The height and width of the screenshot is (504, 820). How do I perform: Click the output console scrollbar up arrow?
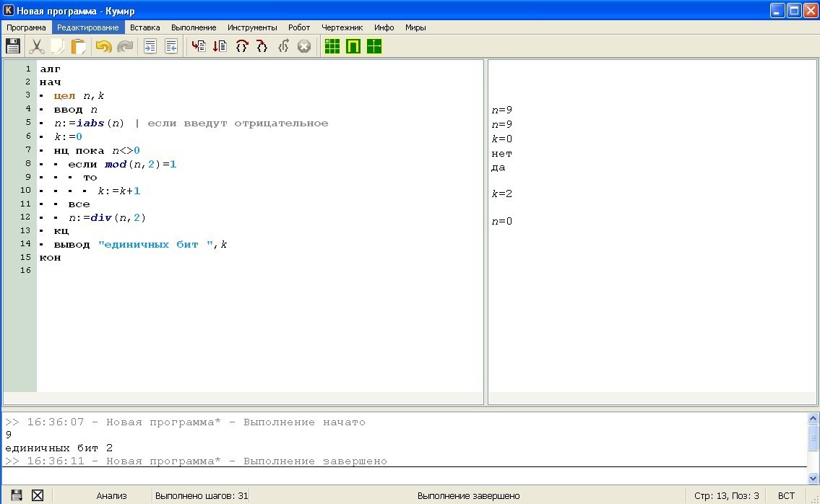(813, 418)
